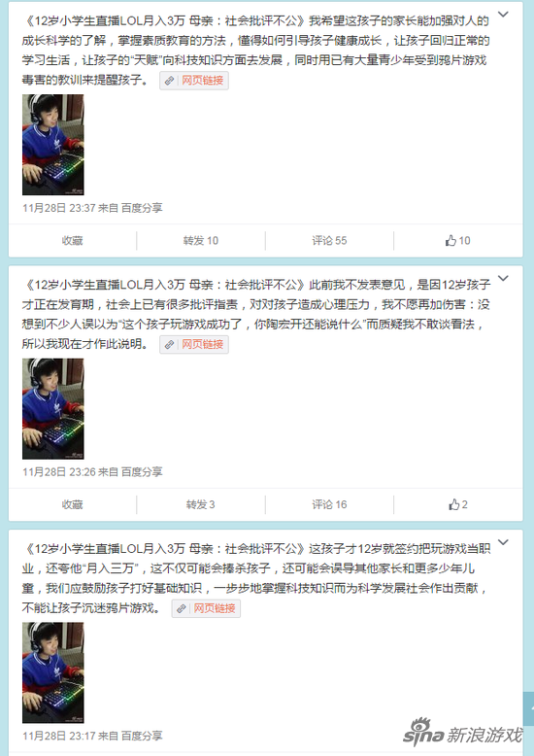Image resolution: width=534 pixels, height=756 pixels.
Task: Like the first post with 10 thumbs-up
Action: (x=457, y=240)
